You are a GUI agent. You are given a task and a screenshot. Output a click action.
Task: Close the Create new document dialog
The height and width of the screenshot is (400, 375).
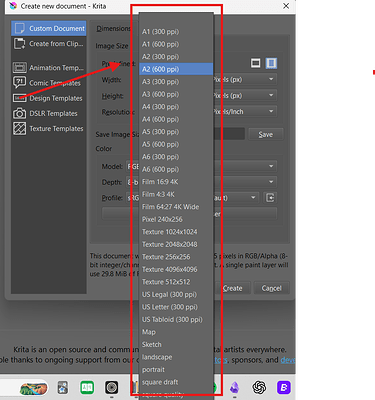pyautogui.click(x=286, y=6)
